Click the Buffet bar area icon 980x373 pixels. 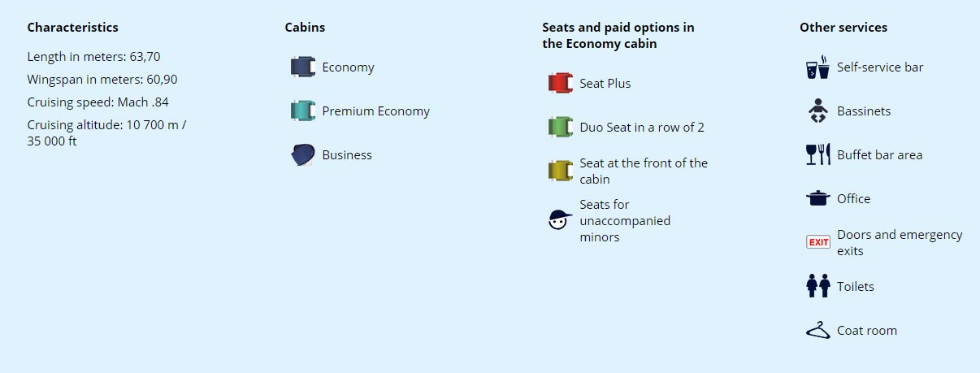(818, 154)
